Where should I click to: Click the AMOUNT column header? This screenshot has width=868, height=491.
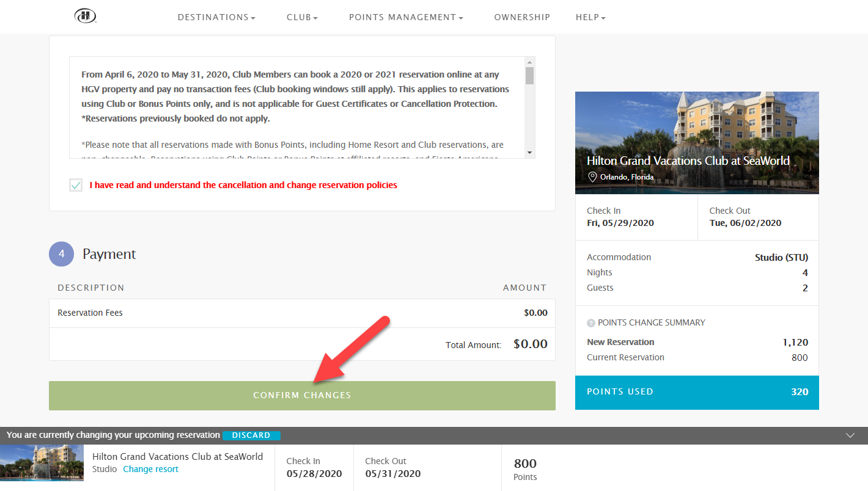tap(524, 288)
